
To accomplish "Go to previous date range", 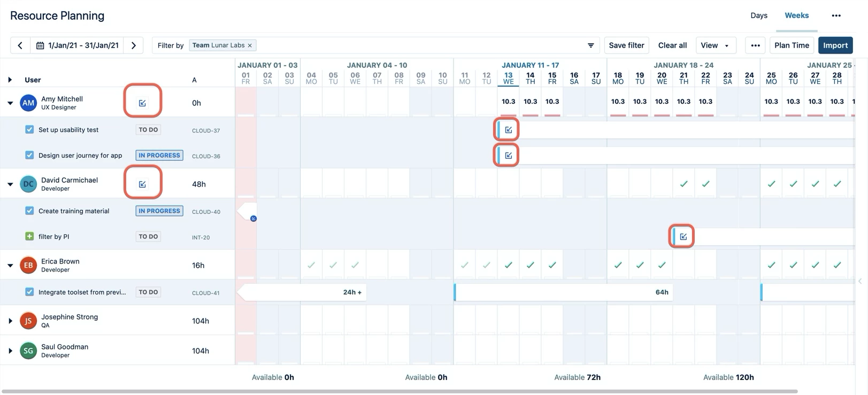I will pos(20,45).
